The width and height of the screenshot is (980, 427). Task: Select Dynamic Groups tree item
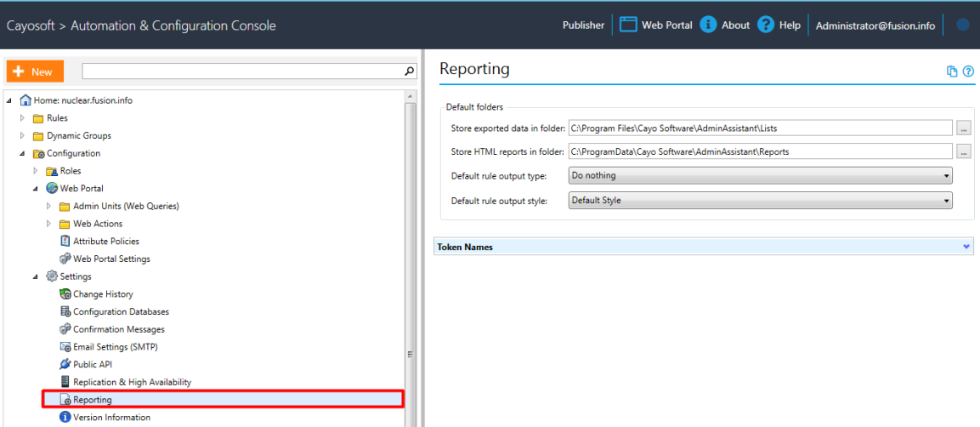tap(79, 135)
